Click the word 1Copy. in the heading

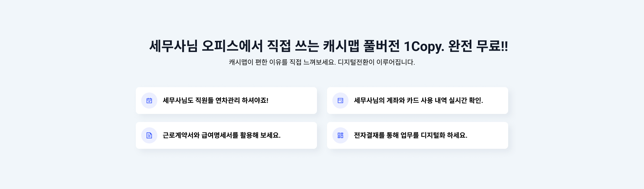click(424, 46)
